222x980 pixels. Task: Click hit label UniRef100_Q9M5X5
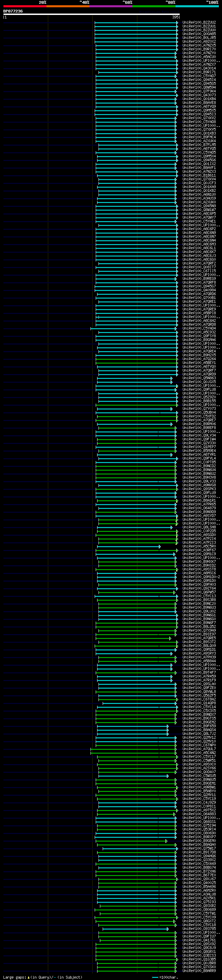199,110
